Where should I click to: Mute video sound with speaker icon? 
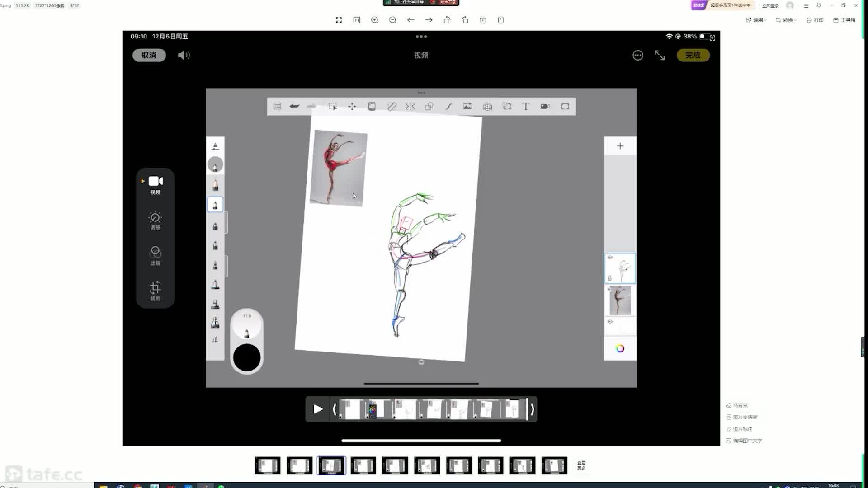184,55
